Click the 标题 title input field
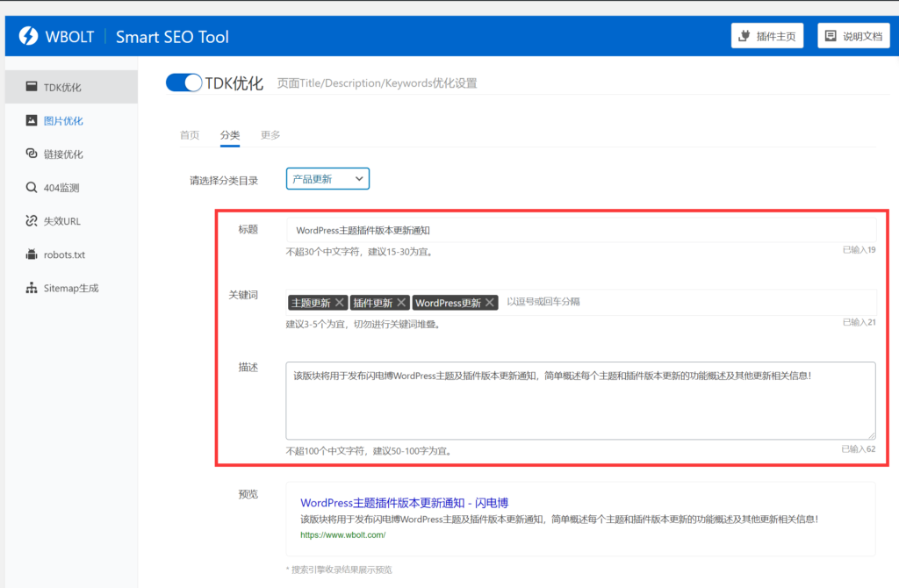The height and width of the screenshot is (588, 899). (x=579, y=230)
